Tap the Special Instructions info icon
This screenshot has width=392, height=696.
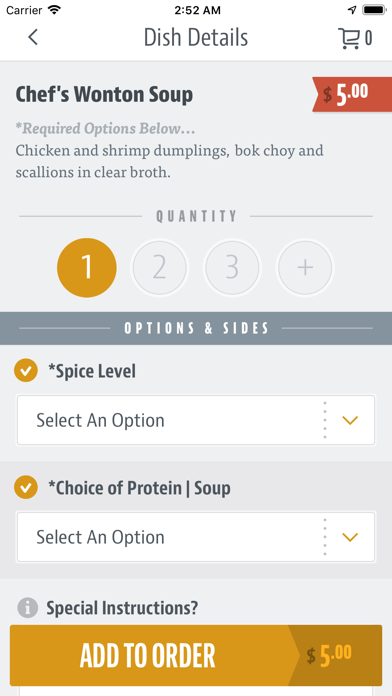click(28, 607)
